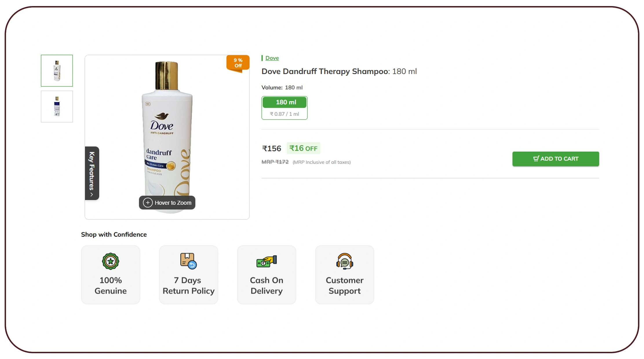
Task: Select the second product back-view thumbnail
Action: click(57, 107)
